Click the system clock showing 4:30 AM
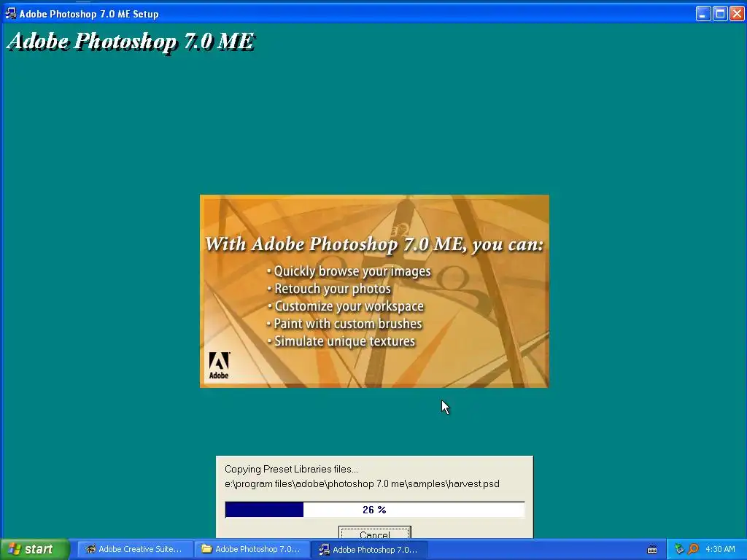Viewport: 747px width, 560px height. [x=720, y=549]
